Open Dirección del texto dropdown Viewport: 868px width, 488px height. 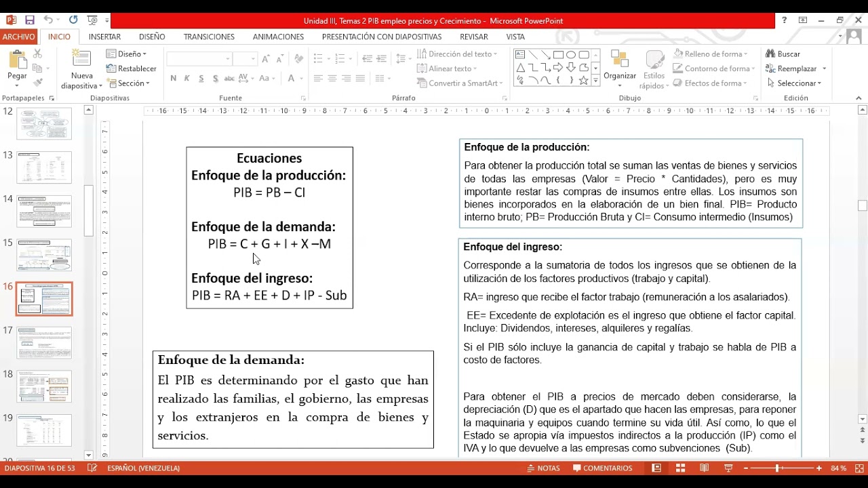[x=457, y=54]
